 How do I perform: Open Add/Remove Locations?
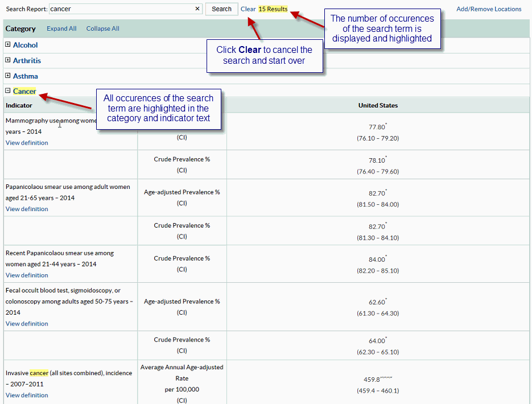pyautogui.click(x=489, y=9)
